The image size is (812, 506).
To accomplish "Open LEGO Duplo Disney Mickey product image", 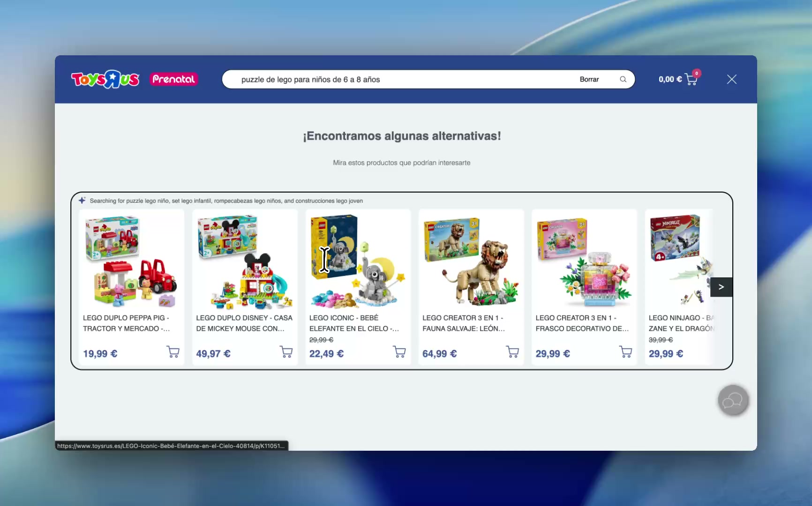I will [245, 260].
